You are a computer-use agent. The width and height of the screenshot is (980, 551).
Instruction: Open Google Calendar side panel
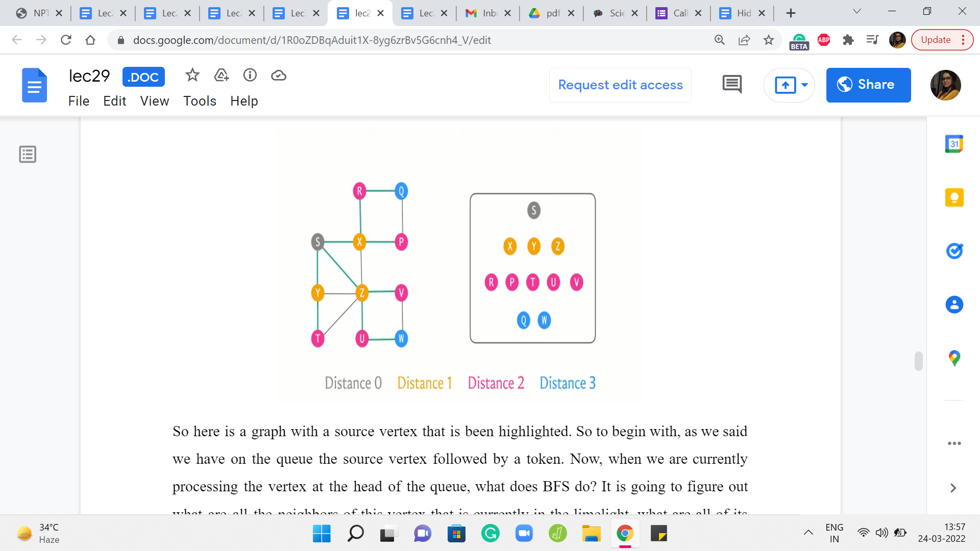954,144
